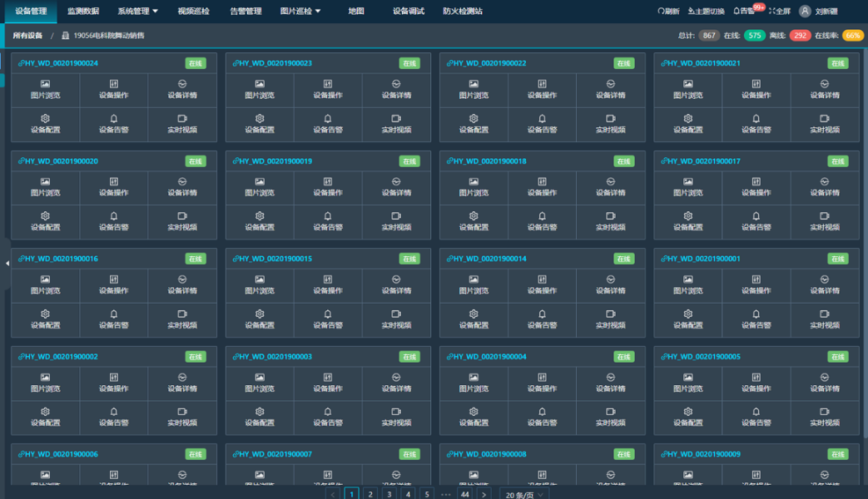Go to page 44 in pagination
The height and width of the screenshot is (499, 868).
click(x=464, y=494)
